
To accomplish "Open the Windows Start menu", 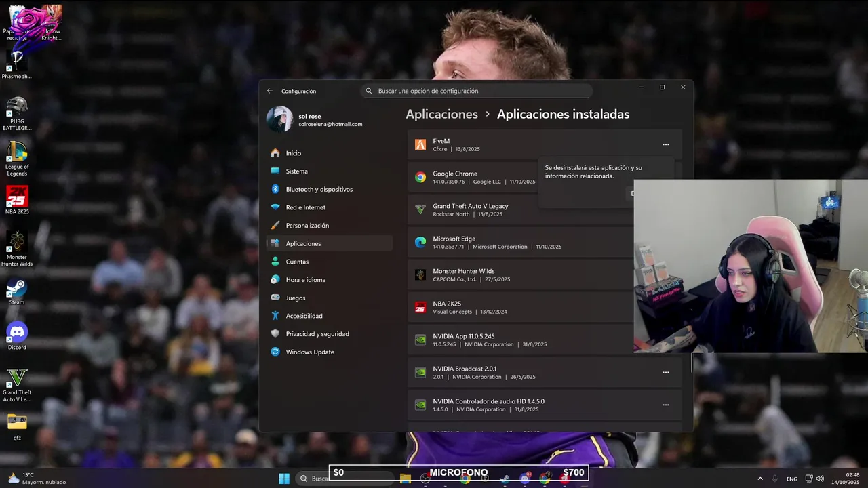I will 283,479.
